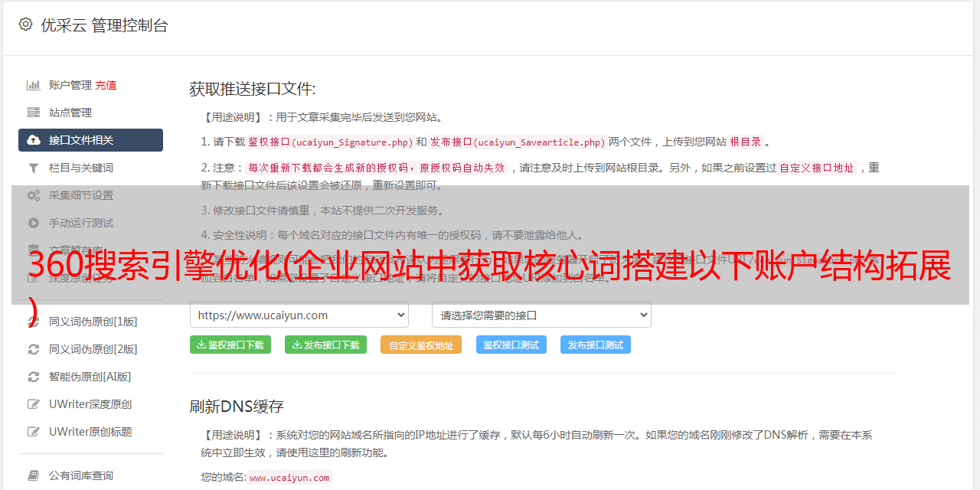Click the edit icon beside UWriter原创标题
This screenshot has height=490, width=980.
coord(34,432)
